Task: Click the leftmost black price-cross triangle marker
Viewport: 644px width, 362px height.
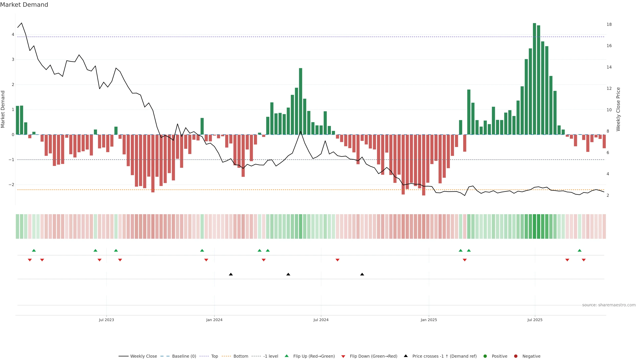Action: click(231, 274)
